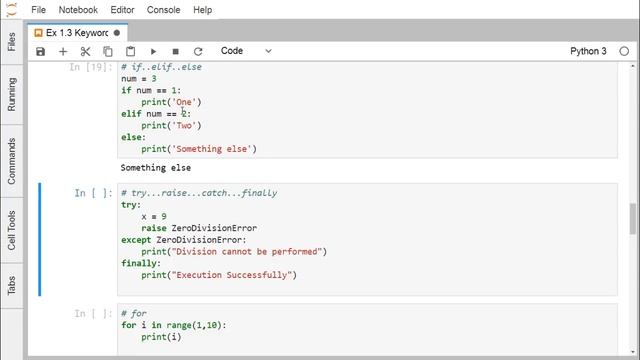Image resolution: width=640 pixels, height=360 pixels.
Task: Select the Ex 1.3 Keyword notebook tab
Action: coord(77,33)
